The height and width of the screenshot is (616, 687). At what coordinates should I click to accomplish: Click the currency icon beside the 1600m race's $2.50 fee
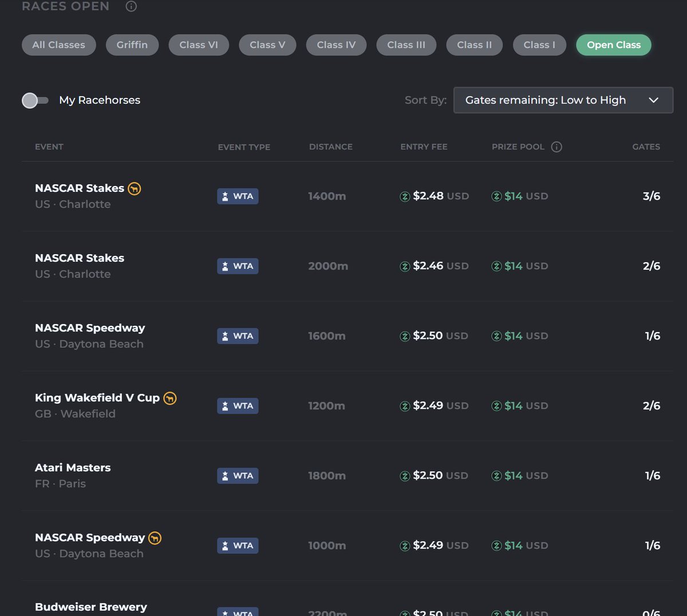pyautogui.click(x=405, y=336)
